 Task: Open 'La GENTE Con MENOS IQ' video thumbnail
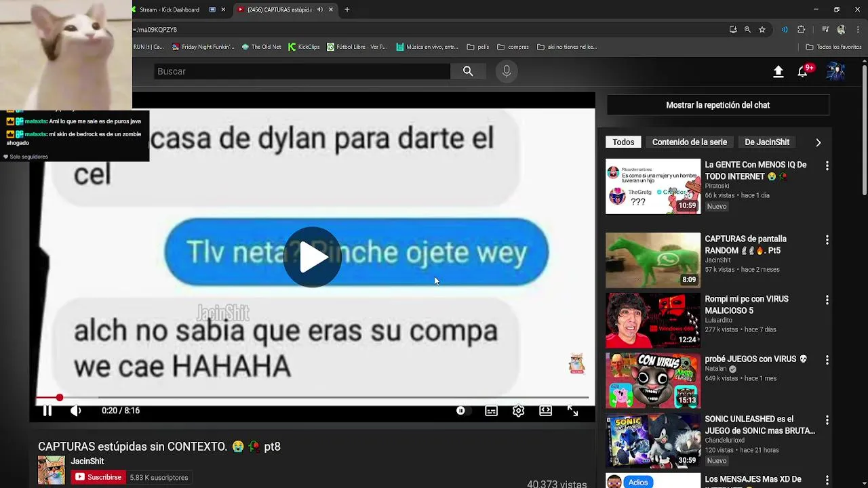[x=653, y=186]
